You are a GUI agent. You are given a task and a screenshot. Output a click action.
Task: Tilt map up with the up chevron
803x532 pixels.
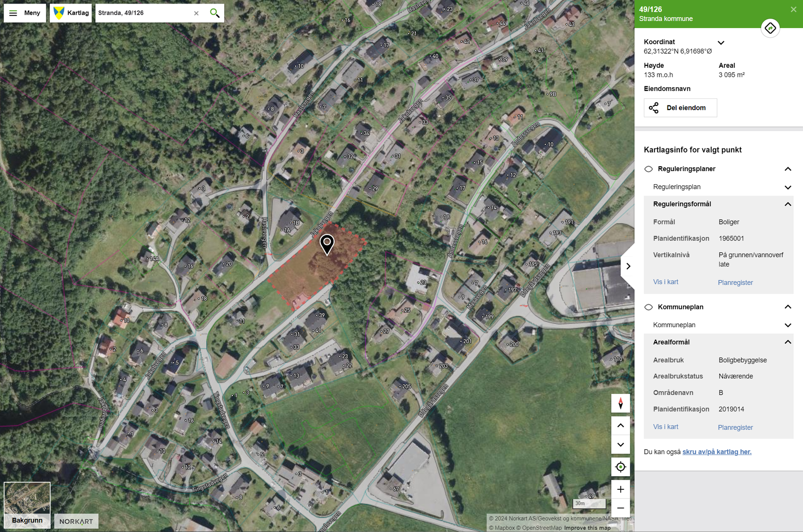tap(620, 426)
